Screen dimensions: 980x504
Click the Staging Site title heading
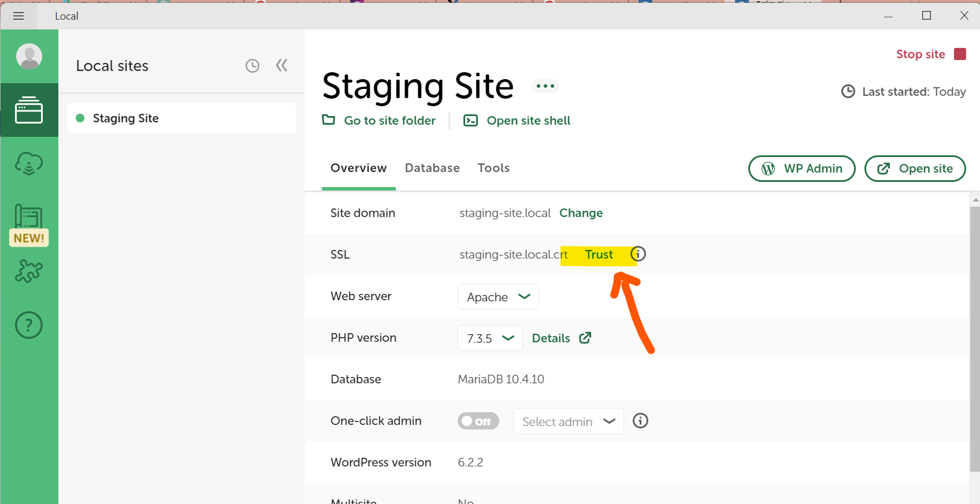tap(418, 87)
